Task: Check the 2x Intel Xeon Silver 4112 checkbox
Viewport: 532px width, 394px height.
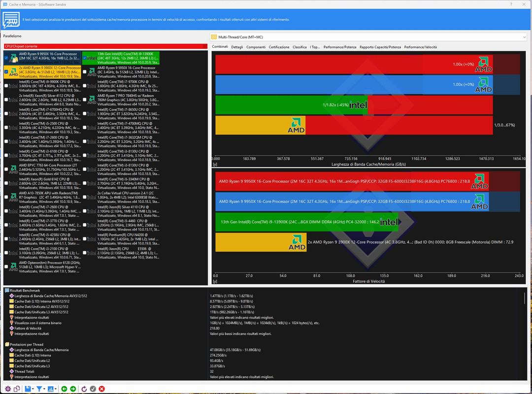Action: pos(6,100)
